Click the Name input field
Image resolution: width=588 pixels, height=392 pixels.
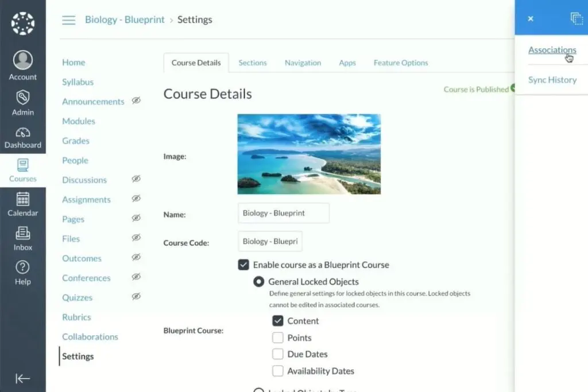click(x=284, y=213)
